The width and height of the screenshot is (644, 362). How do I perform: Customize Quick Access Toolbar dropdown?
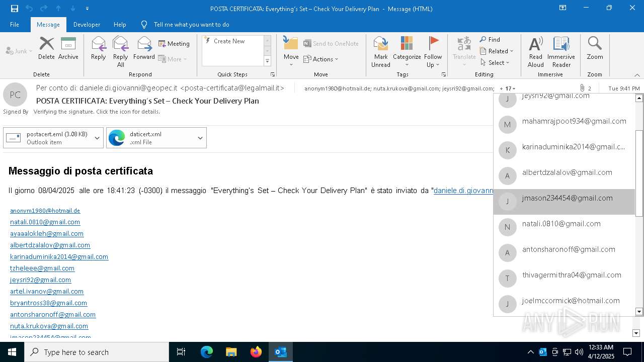pyautogui.click(x=88, y=9)
